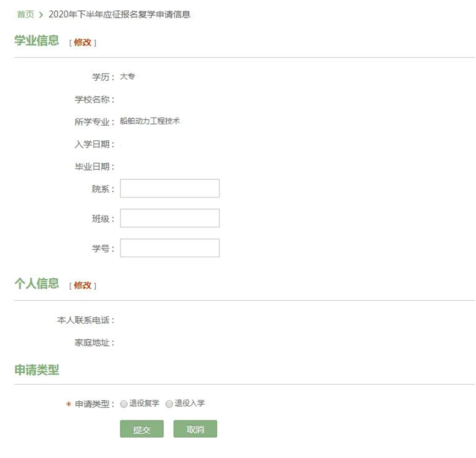Click the 船舶动力工程技术 major text
Screen dimensions: 476x458
[x=150, y=121]
